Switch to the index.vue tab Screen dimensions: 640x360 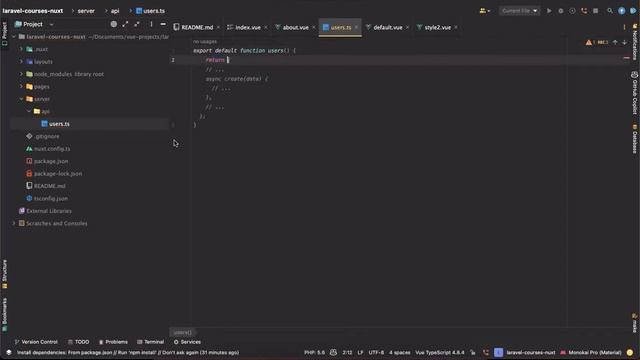[247, 27]
